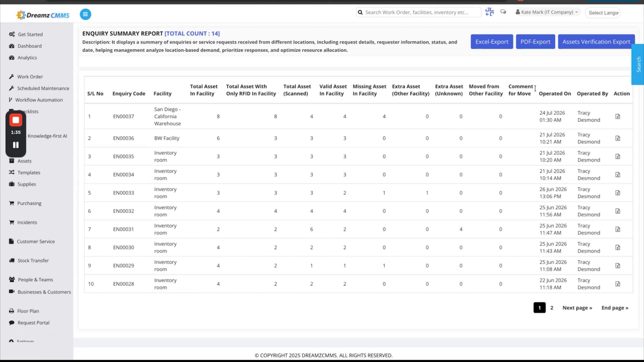This screenshot has height=362, width=644.
Task: Click the San Diego - California Warehouse cell
Action: pos(167,116)
